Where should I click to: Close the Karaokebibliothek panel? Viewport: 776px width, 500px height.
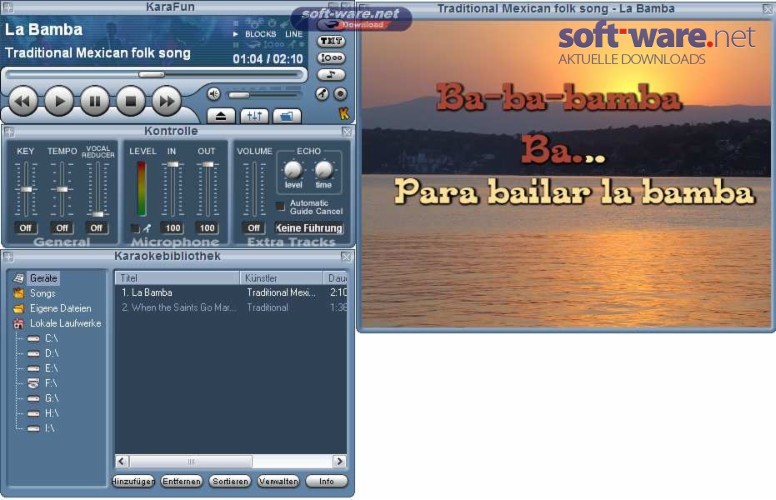pos(346,256)
